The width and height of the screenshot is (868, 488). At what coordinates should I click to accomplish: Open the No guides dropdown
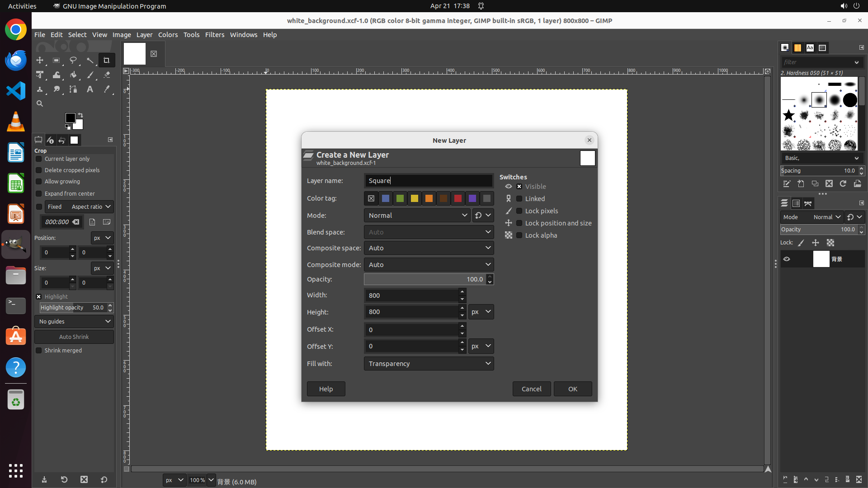[74, 322]
